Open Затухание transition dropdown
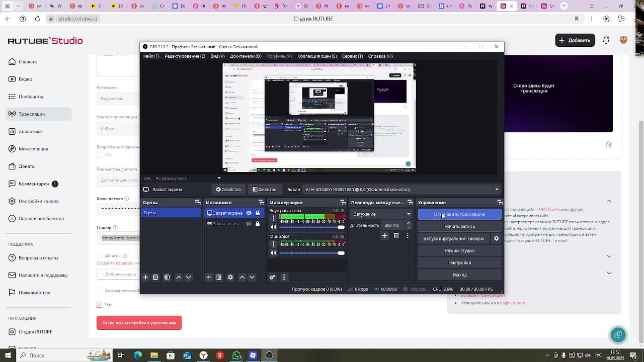 [x=382, y=214]
